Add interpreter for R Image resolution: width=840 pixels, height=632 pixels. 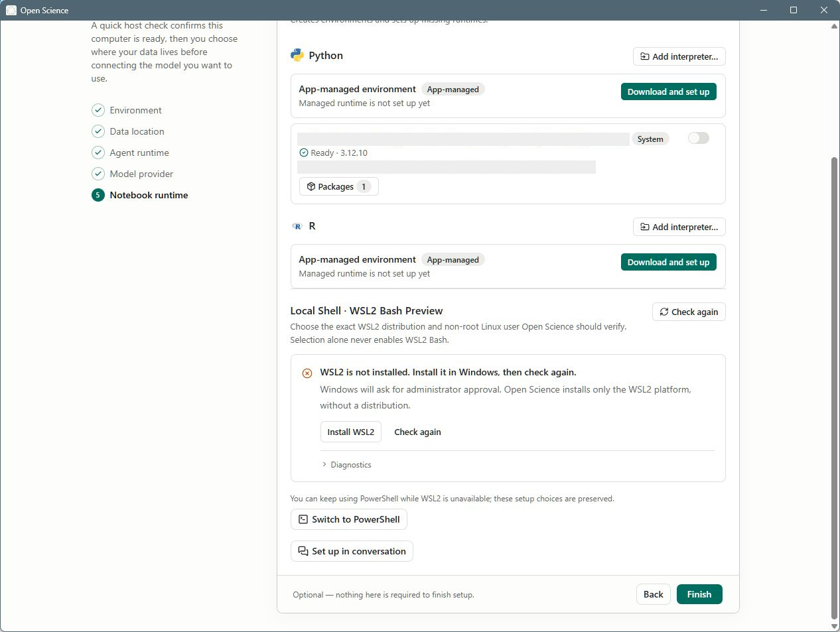pos(679,227)
